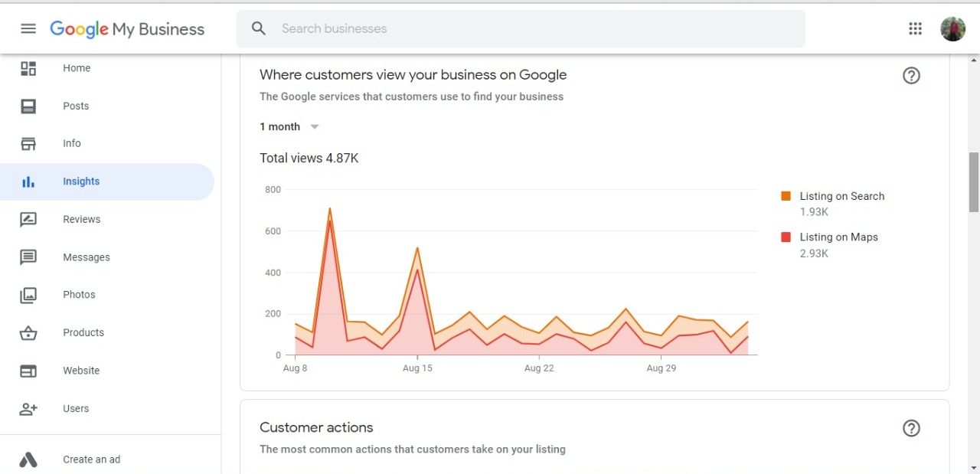Click the chart peak at Aug 15
Image resolution: width=980 pixels, height=474 pixels.
click(x=417, y=248)
